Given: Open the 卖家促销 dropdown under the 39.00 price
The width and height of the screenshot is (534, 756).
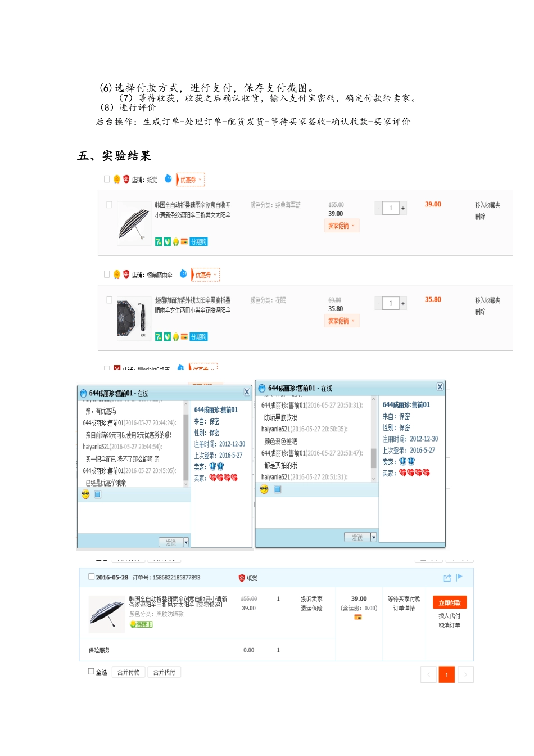Looking at the screenshot, I should pyautogui.click(x=342, y=226).
